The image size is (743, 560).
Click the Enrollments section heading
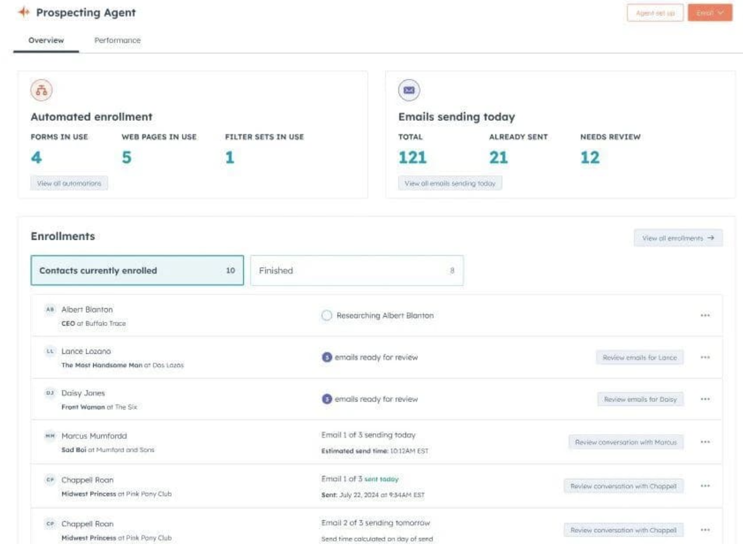pyautogui.click(x=63, y=236)
